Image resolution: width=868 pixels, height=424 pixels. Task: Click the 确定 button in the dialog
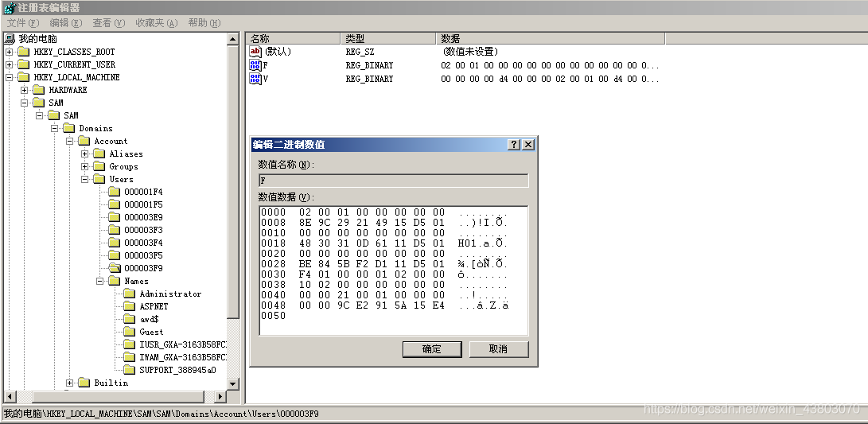432,349
